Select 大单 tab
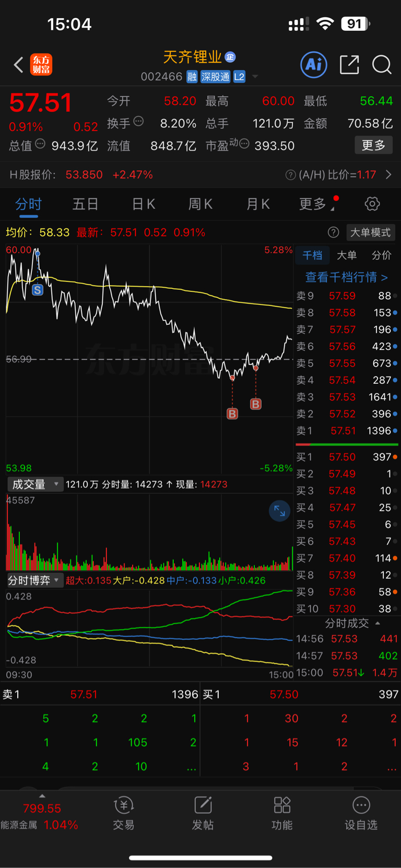Viewport: 401px width, 868px height. click(347, 255)
